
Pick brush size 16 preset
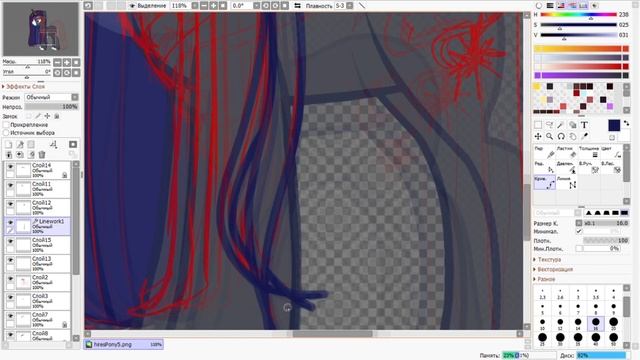coord(596,324)
